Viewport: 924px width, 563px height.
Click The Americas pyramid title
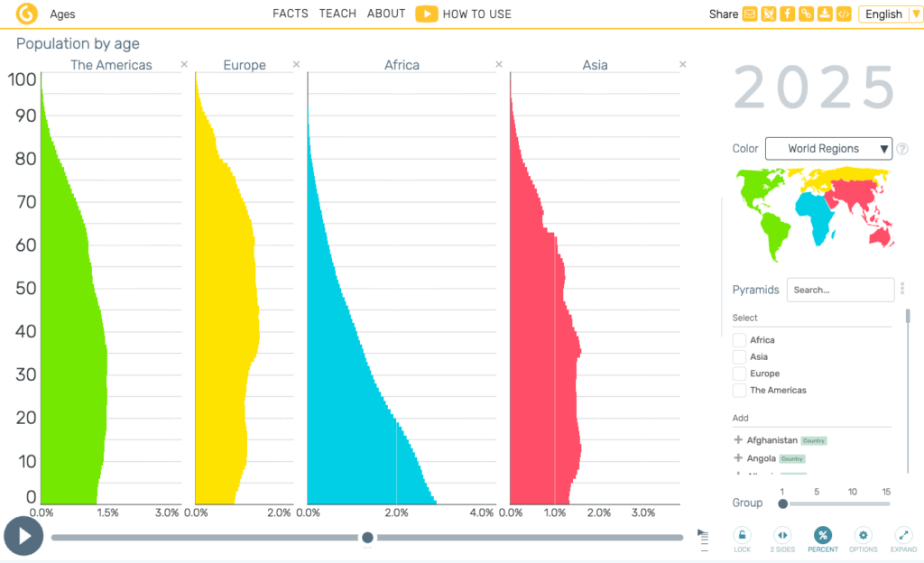pos(111,65)
